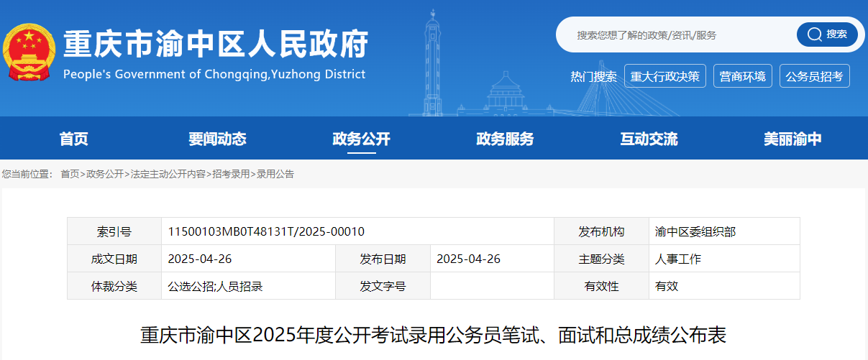This screenshot has height=360, width=868.
Task: Click the 发布日期 value 2025-04-26
Action: 469,259
